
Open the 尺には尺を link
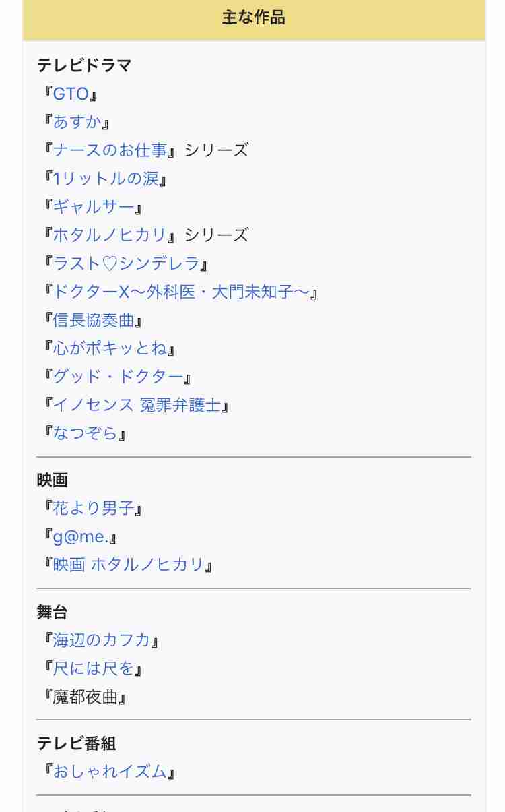(x=94, y=668)
